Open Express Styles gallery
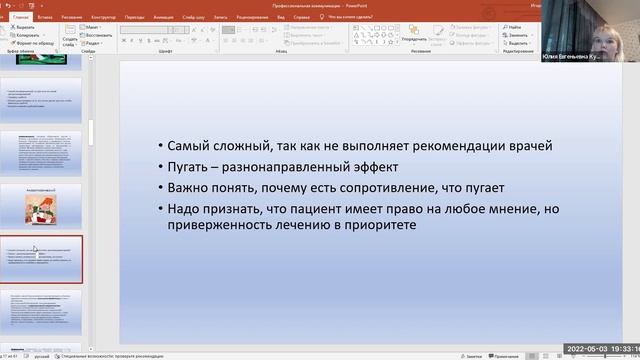The height and width of the screenshot is (360, 640). click(x=438, y=35)
